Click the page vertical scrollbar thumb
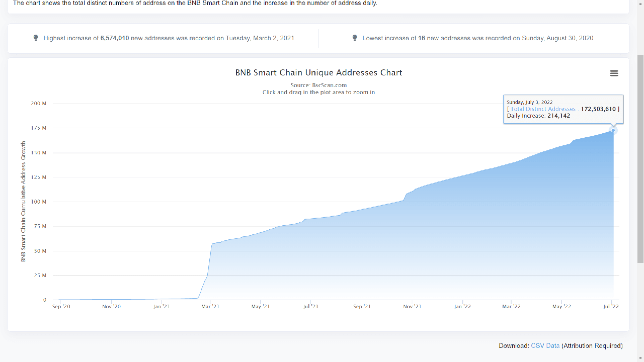The image size is (644, 362). coord(640,158)
